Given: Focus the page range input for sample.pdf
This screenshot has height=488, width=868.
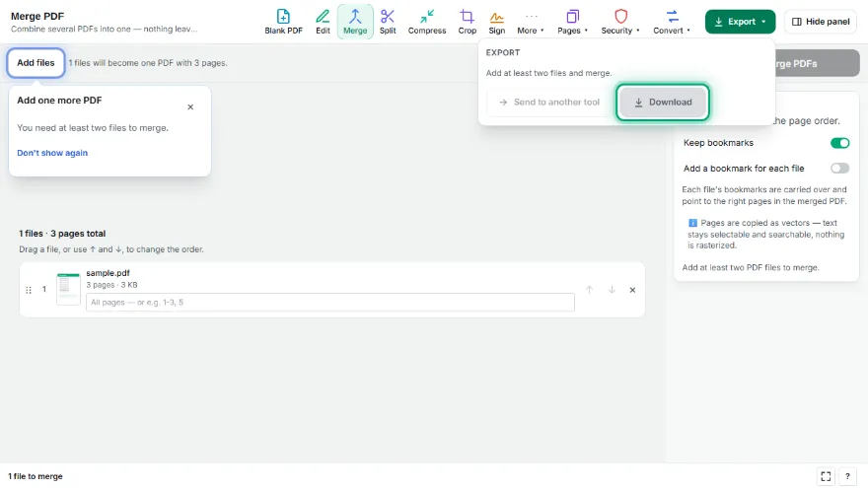Looking at the screenshot, I should pyautogui.click(x=329, y=302).
